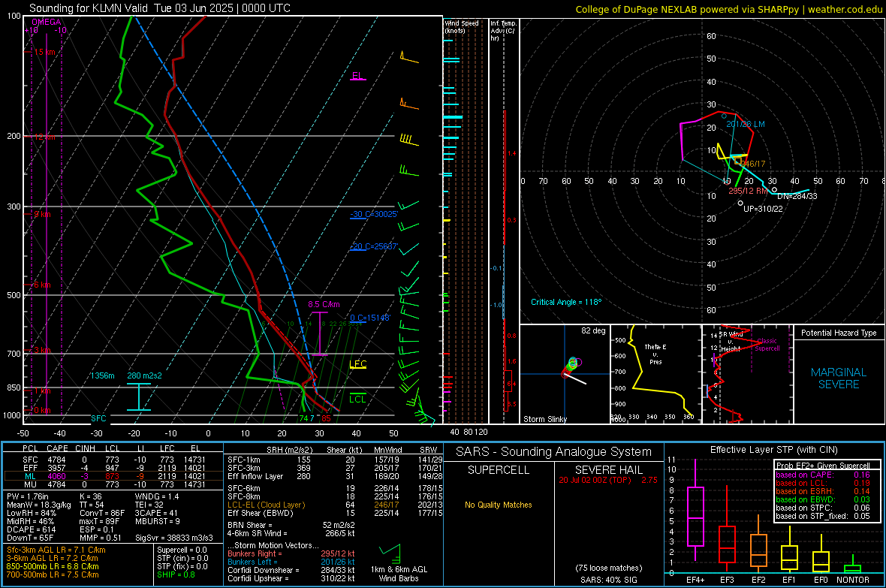This screenshot has width=886, height=588.
Task: Select the 'SFC-1km' shear table row
Action: pyautogui.click(x=335, y=460)
